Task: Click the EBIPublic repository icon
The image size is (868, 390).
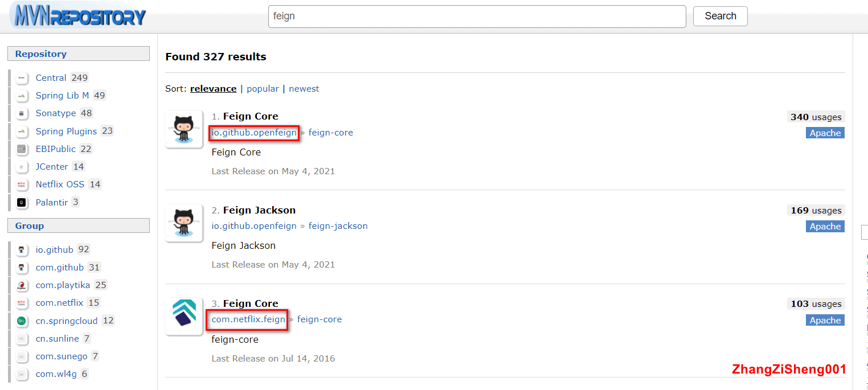Action: pos(22,149)
